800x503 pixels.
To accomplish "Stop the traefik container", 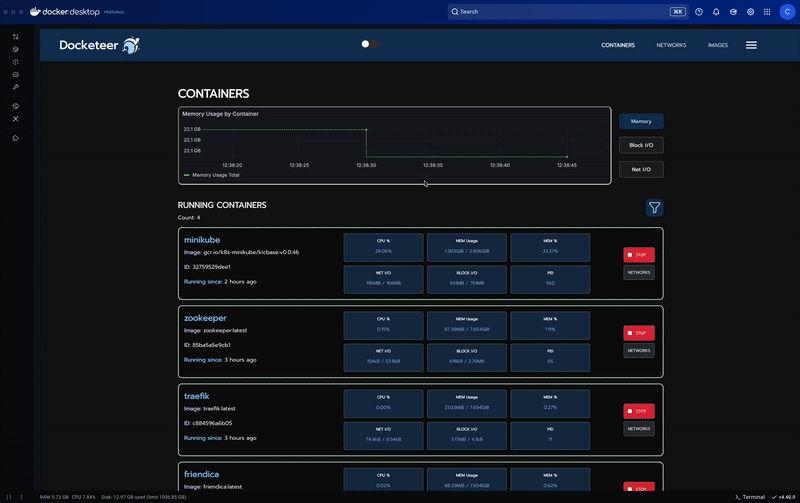I will click(639, 411).
